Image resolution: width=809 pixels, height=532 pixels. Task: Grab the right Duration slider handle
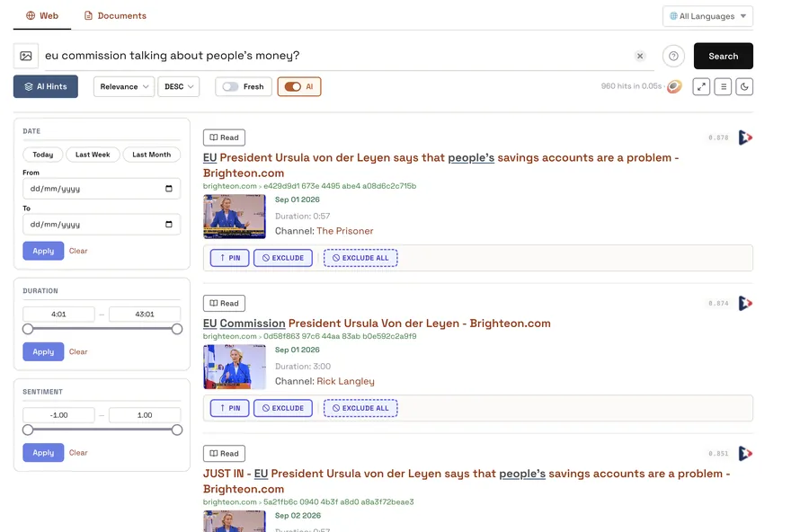[x=177, y=329]
